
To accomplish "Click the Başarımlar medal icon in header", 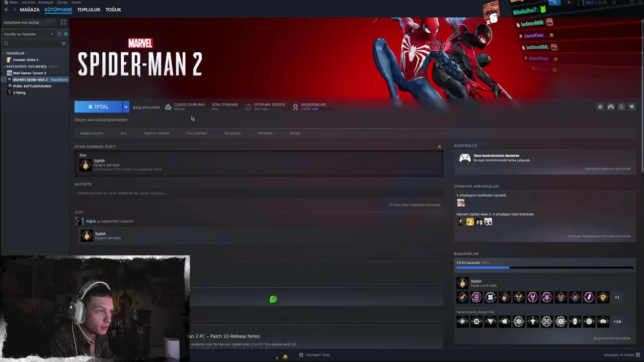I will click(x=295, y=107).
